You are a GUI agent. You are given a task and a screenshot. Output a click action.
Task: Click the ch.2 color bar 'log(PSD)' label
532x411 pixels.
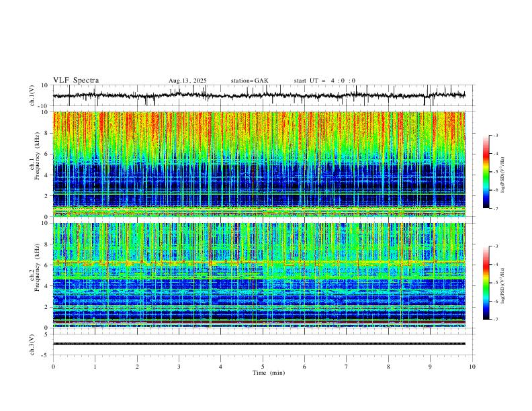(503, 285)
